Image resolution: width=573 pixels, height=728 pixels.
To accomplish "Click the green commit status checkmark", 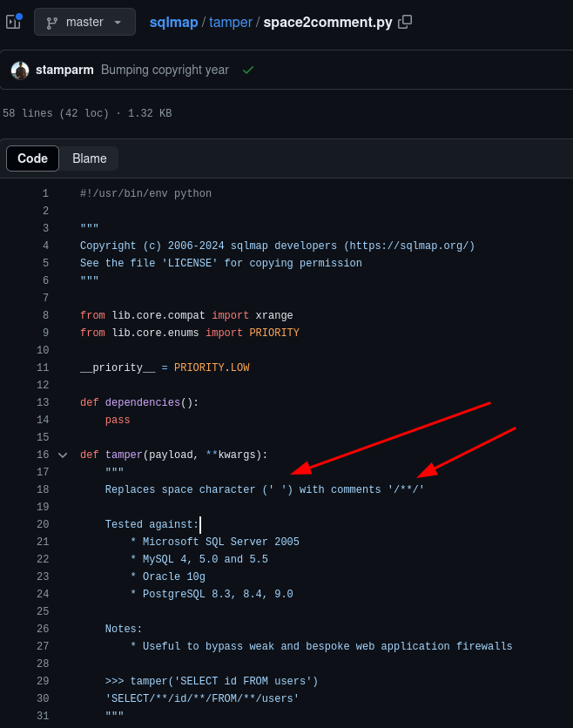I will [248, 70].
